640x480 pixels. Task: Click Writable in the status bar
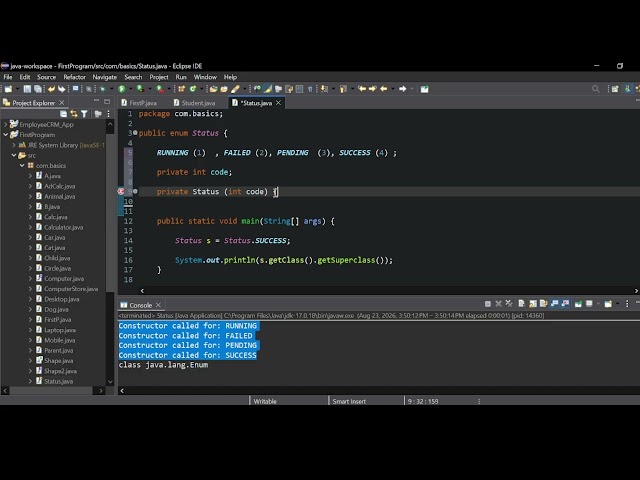click(x=265, y=401)
